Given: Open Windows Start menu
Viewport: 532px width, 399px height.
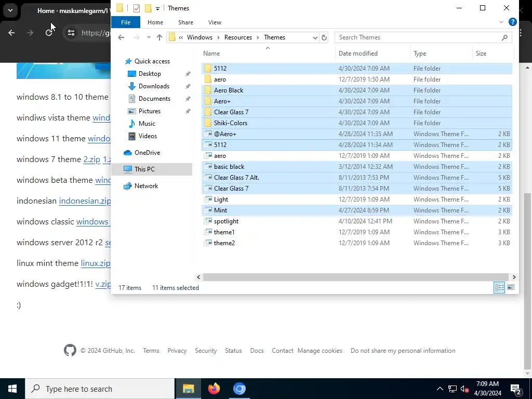Looking at the screenshot, I should pos(12,389).
